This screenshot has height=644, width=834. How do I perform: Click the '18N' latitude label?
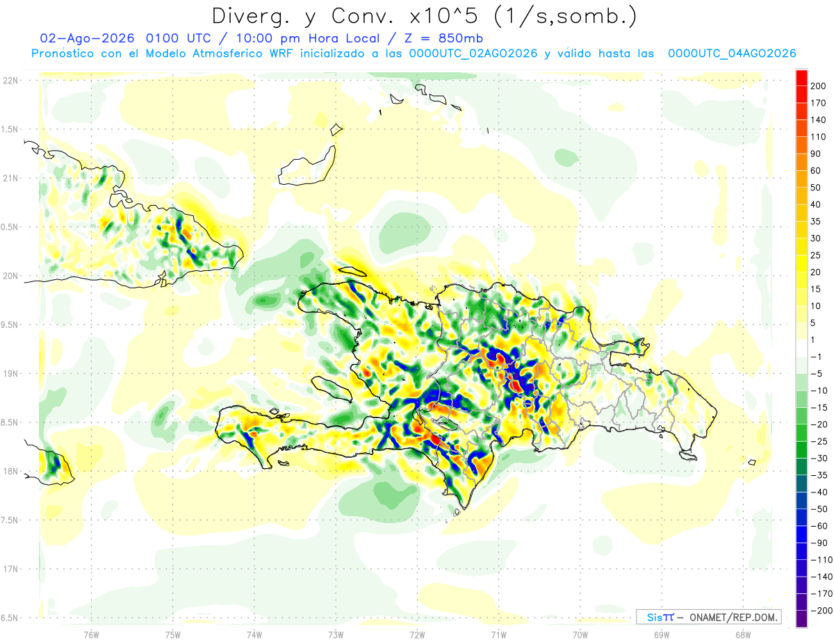[x=10, y=471]
